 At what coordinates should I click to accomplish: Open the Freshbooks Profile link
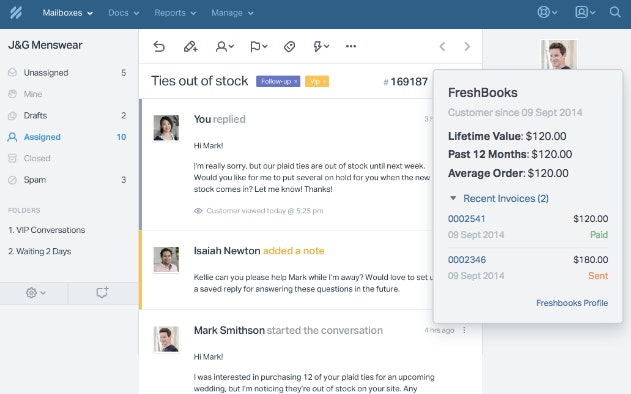coord(572,303)
